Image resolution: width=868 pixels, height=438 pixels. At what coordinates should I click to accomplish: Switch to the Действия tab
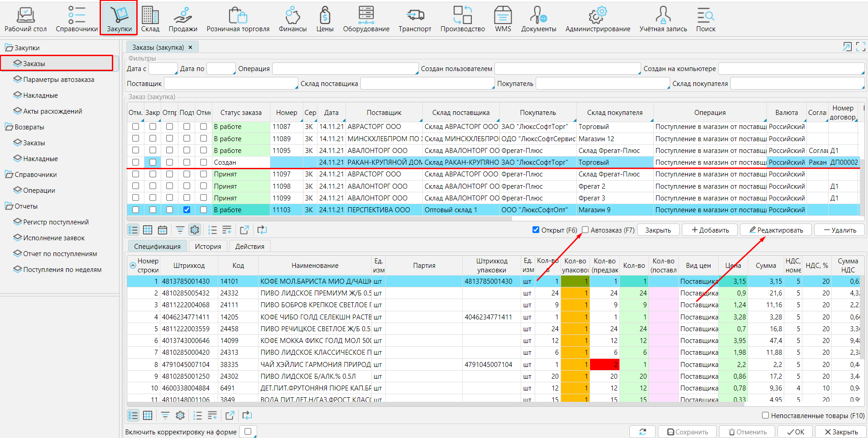click(249, 247)
